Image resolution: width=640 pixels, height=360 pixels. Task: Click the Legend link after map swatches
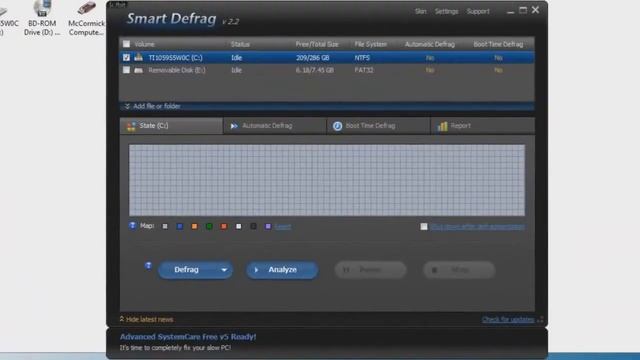point(283,227)
